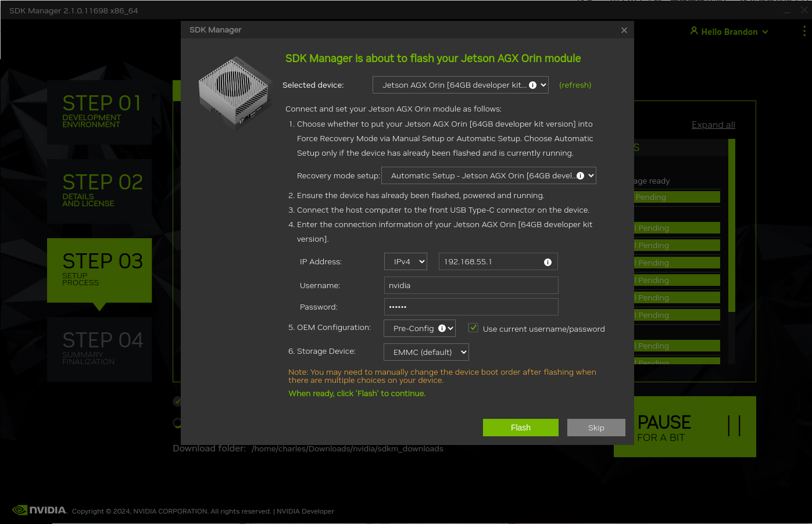Click the info icon in IP address field

548,262
